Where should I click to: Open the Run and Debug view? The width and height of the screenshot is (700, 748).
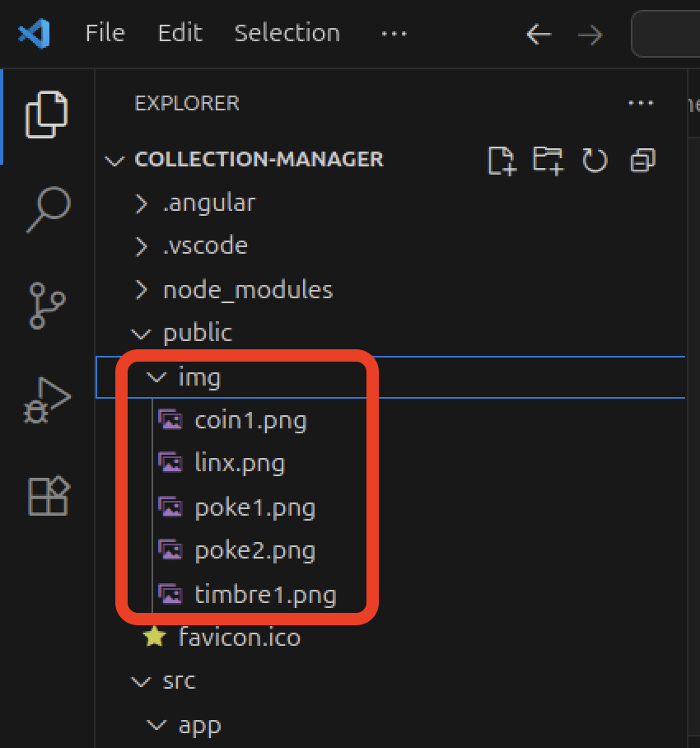[47, 401]
